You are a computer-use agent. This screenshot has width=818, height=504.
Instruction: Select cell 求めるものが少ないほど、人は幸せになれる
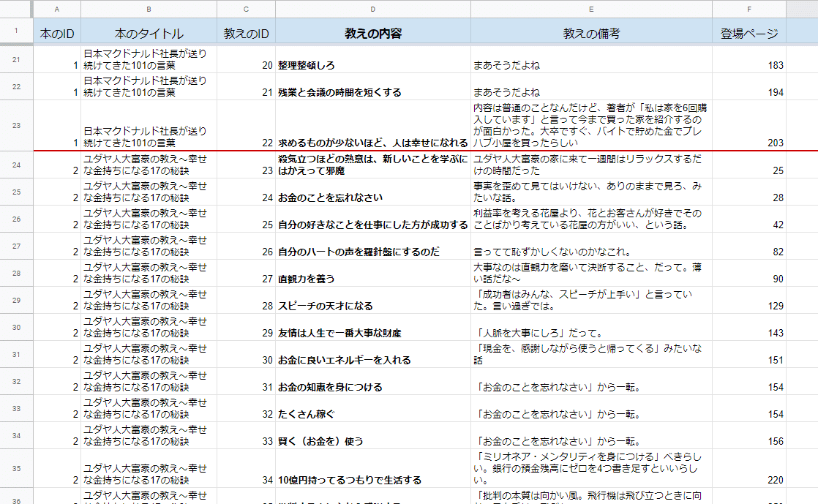coord(373,125)
